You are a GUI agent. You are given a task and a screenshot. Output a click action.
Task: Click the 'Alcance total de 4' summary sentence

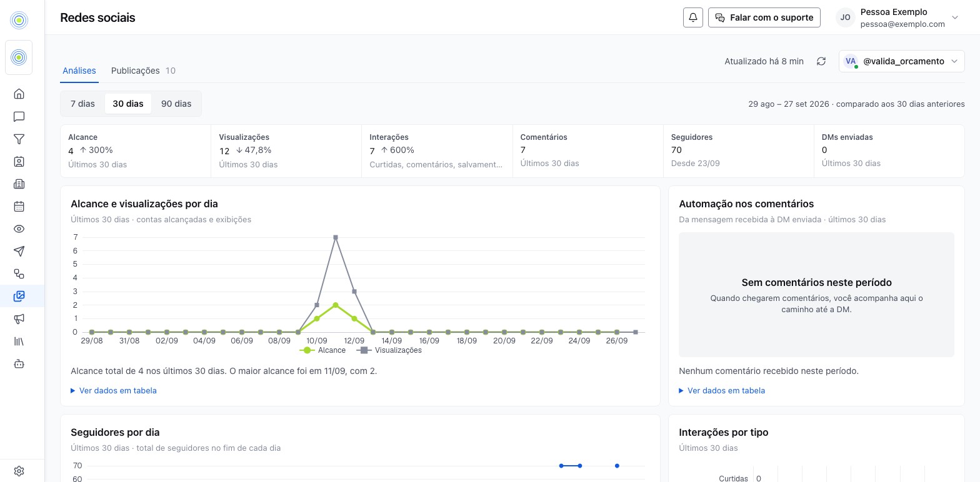(x=224, y=371)
